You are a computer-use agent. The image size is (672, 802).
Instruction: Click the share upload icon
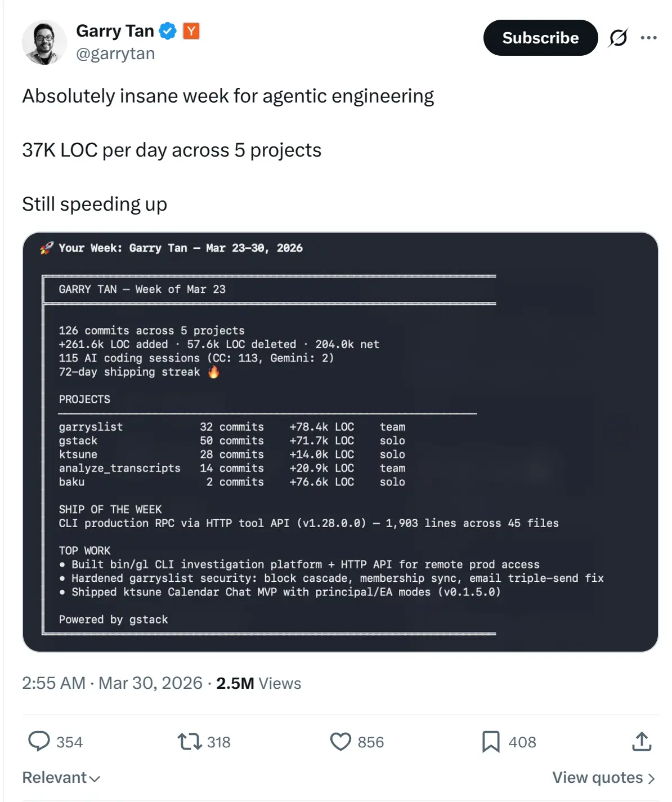[642, 741]
